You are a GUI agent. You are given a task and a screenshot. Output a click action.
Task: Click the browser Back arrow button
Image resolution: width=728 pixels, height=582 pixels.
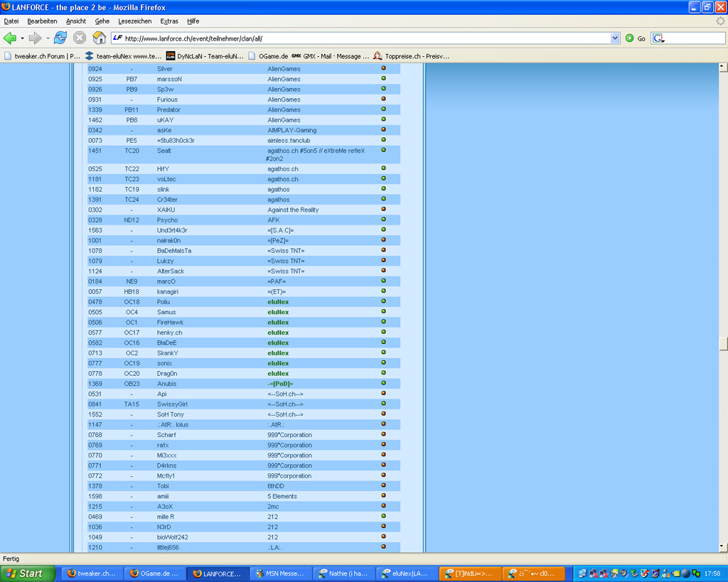pyautogui.click(x=10, y=38)
